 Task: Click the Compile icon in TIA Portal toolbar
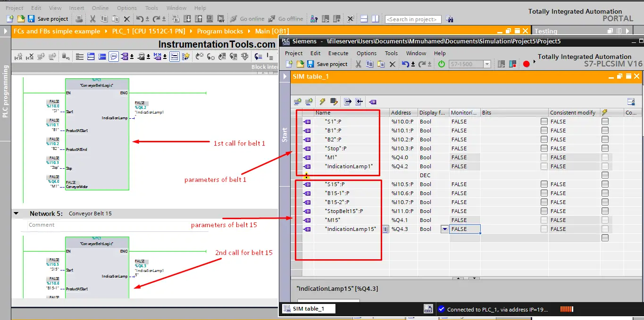click(176, 19)
